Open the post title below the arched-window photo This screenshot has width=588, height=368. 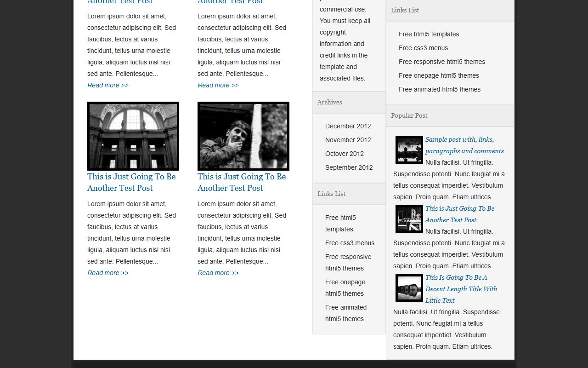coord(131,182)
